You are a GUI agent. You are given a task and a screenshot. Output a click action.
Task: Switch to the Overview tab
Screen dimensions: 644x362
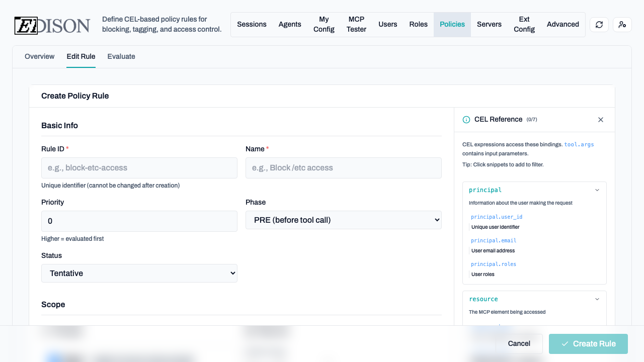click(39, 56)
